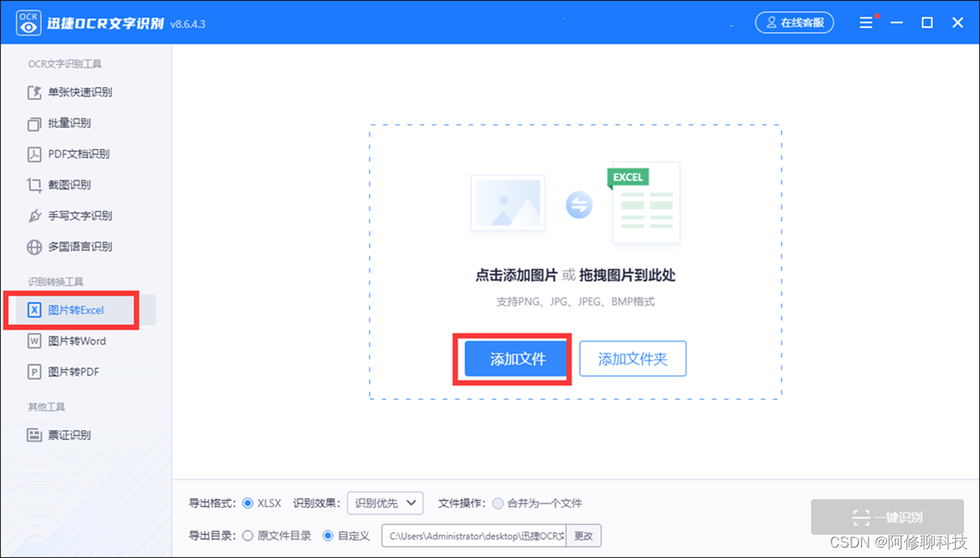Select 图片转PDF in sidebar
The height and width of the screenshot is (558, 980).
point(74,372)
